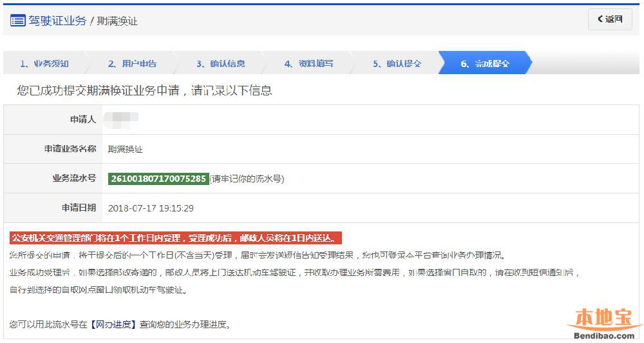Click the red notice about 公安机关交通管理部门
The image size is (644, 343).
pyautogui.click(x=176, y=238)
